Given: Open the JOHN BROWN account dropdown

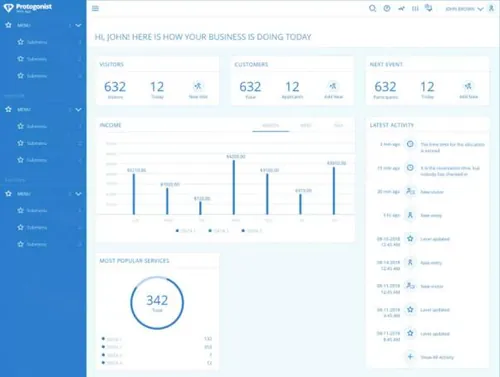Looking at the screenshot, I should click(464, 9).
